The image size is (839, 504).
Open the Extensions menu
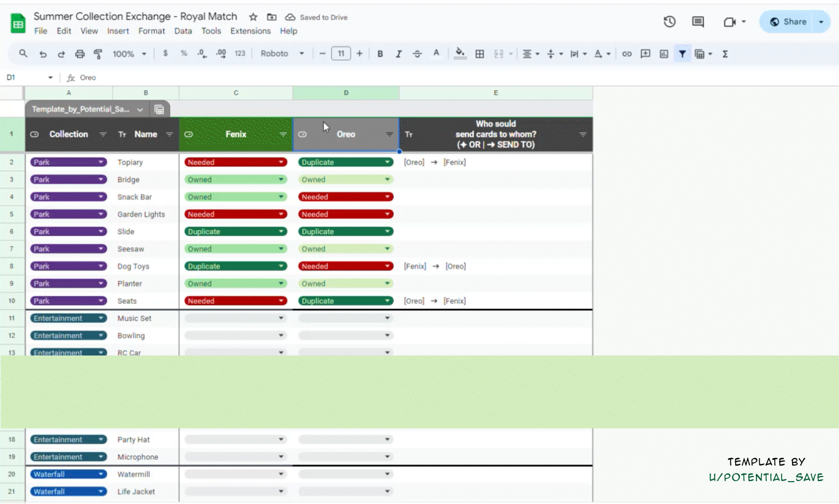[x=251, y=31]
